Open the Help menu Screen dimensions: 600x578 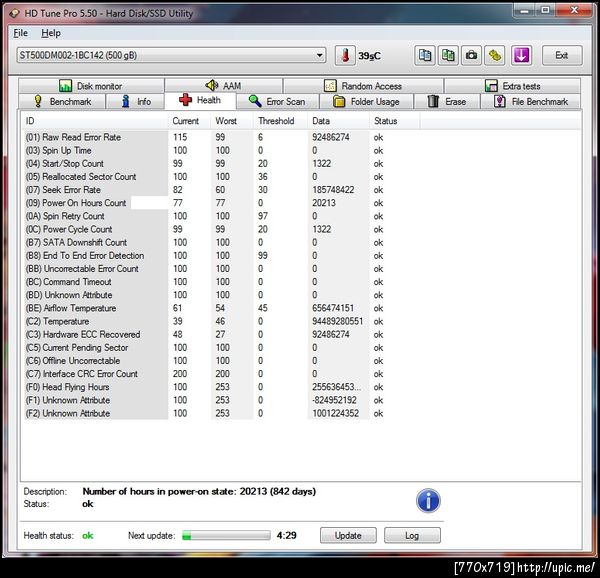51,33
